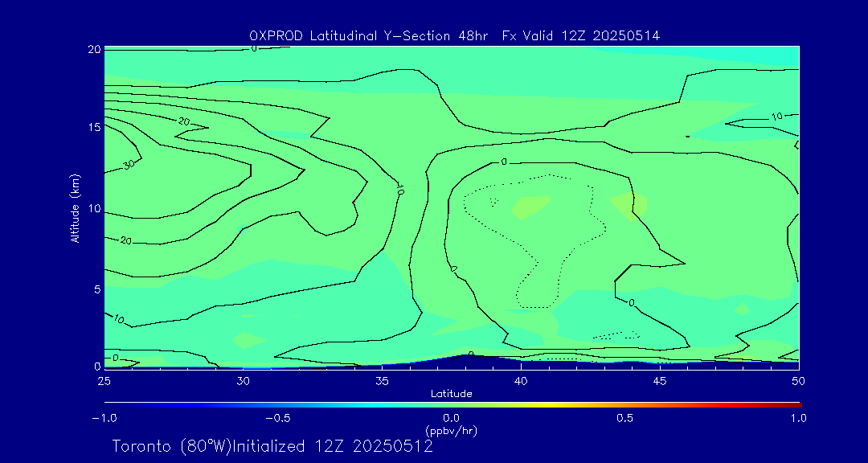Click the OXPROD Latitudinal Y-Section plot title
868x463 pixels.
click(x=455, y=35)
